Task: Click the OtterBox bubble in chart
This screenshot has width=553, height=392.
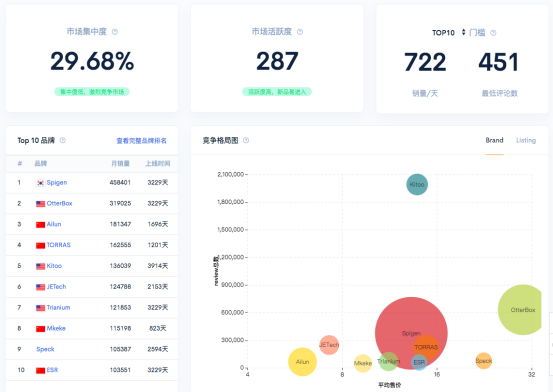Action: pos(521,309)
